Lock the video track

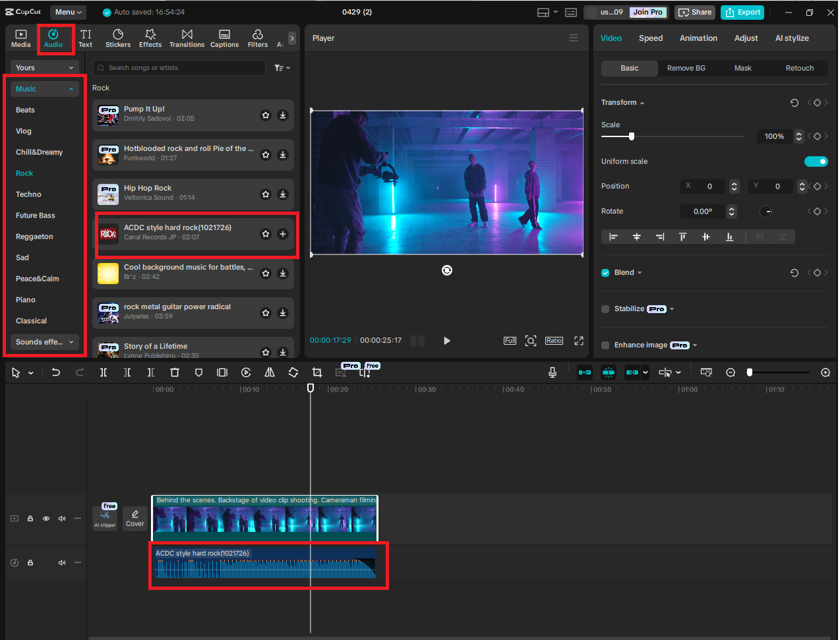tap(30, 519)
